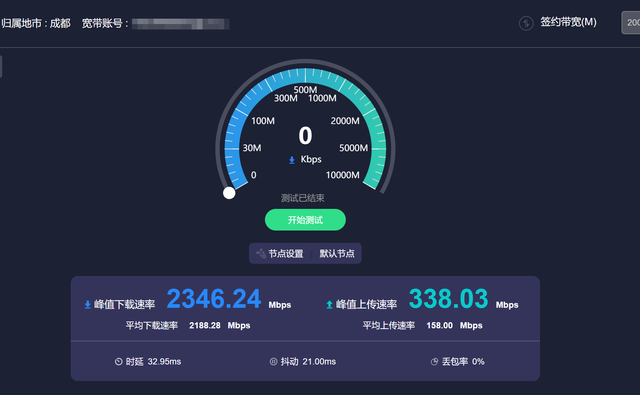This screenshot has width=640, height=395.
Task: Click the 丢包率 0% reading
Action: [x=463, y=362]
